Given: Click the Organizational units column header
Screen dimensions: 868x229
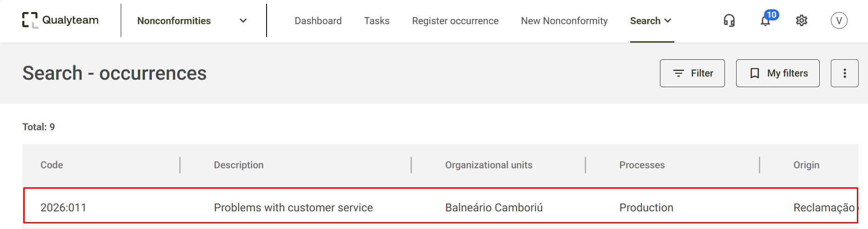Looking at the screenshot, I should 489,165.
